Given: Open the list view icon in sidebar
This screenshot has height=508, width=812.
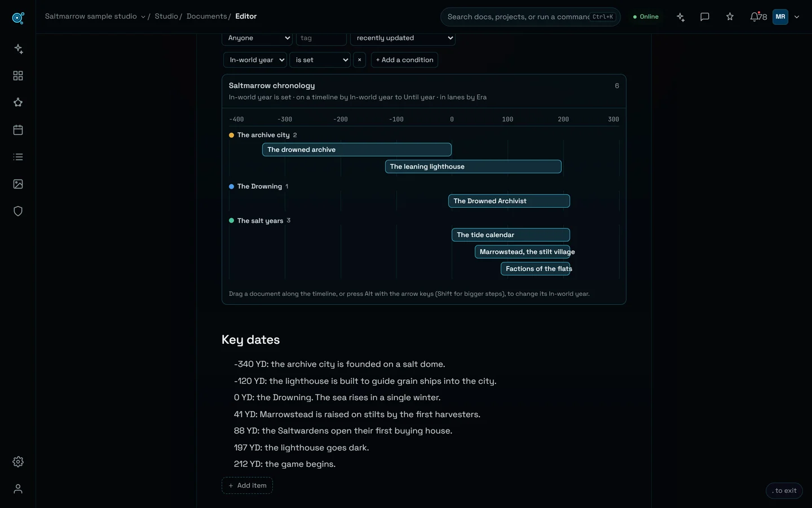Looking at the screenshot, I should [18, 157].
